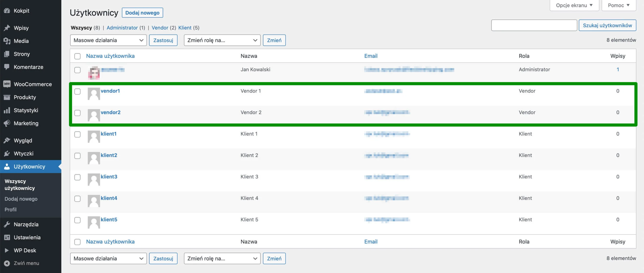Check the select-all users checkbox

coord(77,57)
